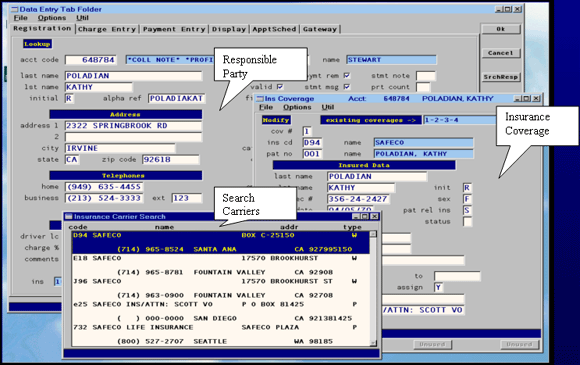Open File menu in Data Entry Tab Folder
Viewport: 580px width, 365px height.
20,18
